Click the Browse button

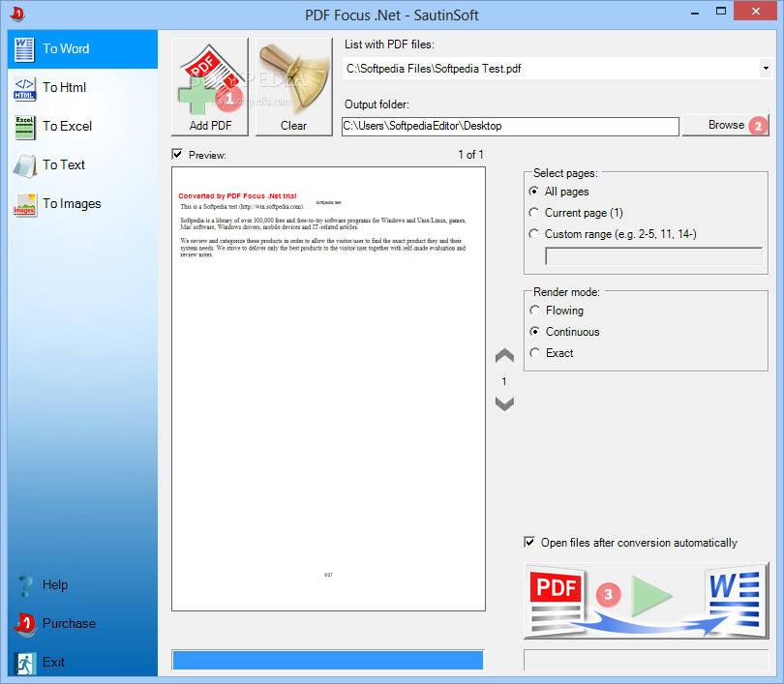[726, 125]
